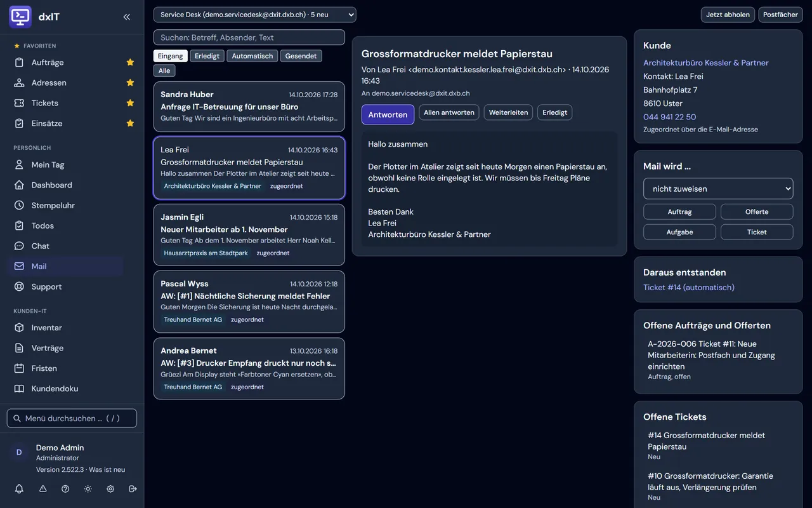
Task: Click Jetzt abholen to fetch mail
Action: (728, 15)
